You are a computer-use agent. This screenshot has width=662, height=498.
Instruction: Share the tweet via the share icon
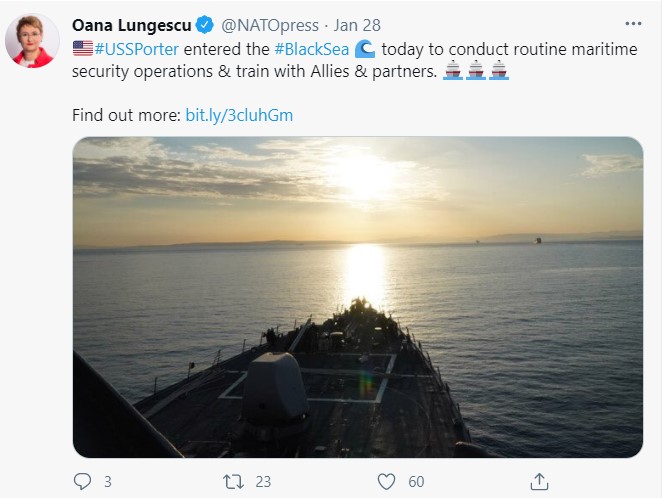[x=539, y=481]
